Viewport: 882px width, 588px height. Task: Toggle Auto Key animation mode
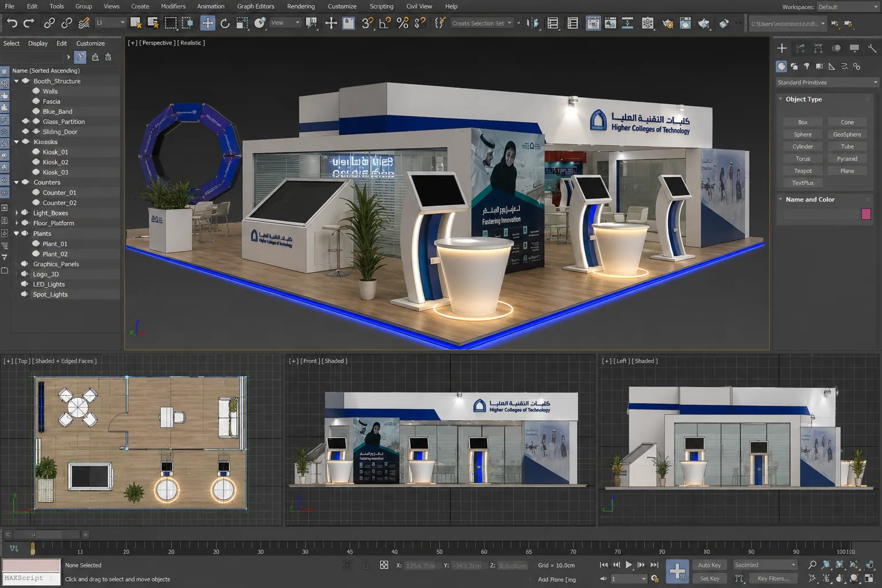710,565
